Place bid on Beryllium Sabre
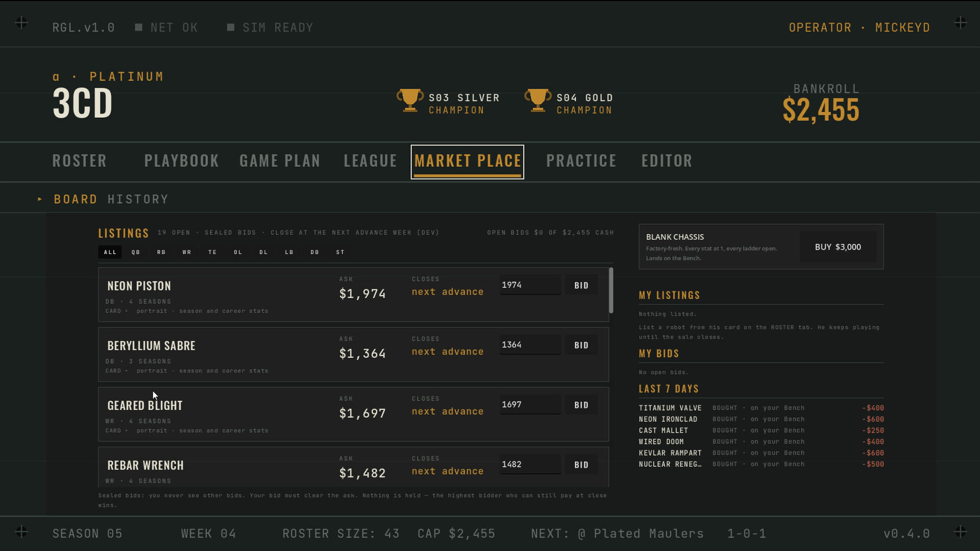The width and height of the screenshot is (980, 551). (x=581, y=345)
